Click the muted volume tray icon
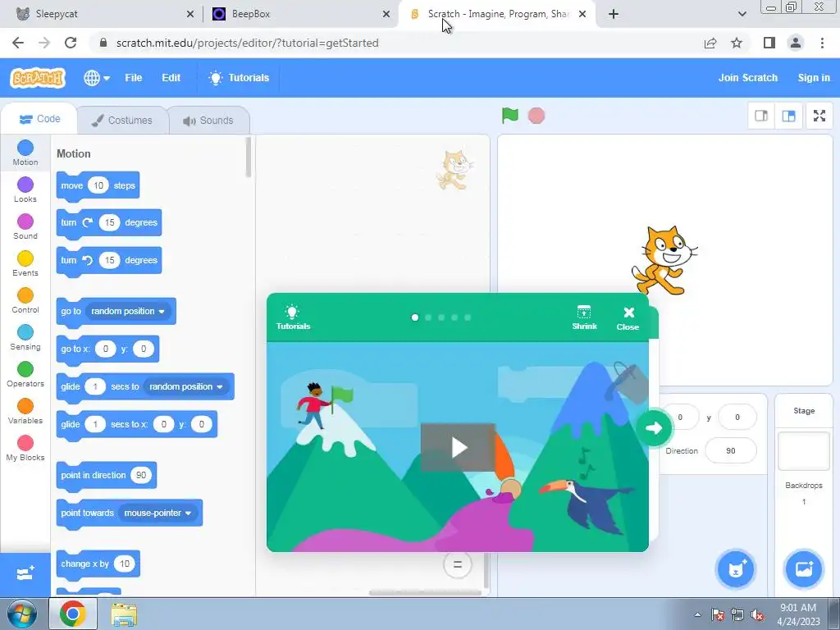This screenshot has height=630, width=840. [757, 615]
